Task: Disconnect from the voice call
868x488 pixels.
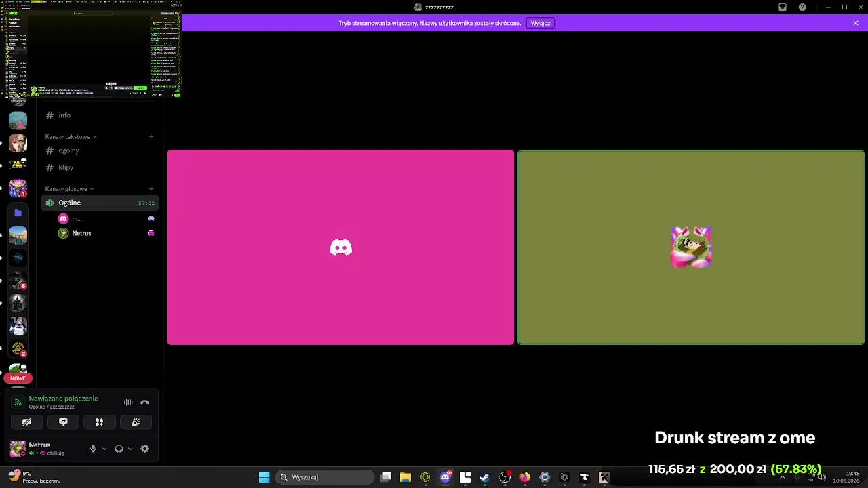Action: click(x=144, y=402)
